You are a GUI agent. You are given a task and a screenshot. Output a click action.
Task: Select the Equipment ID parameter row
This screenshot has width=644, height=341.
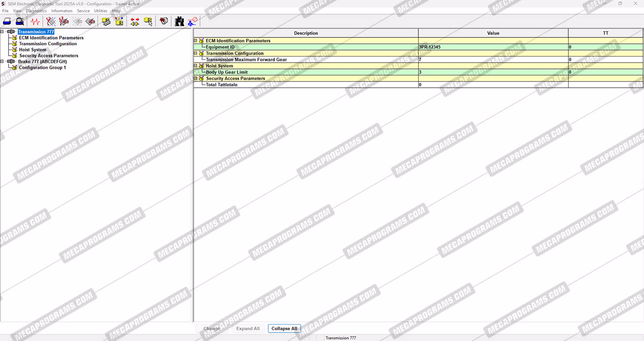pyautogui.click(x=418, y=47)
